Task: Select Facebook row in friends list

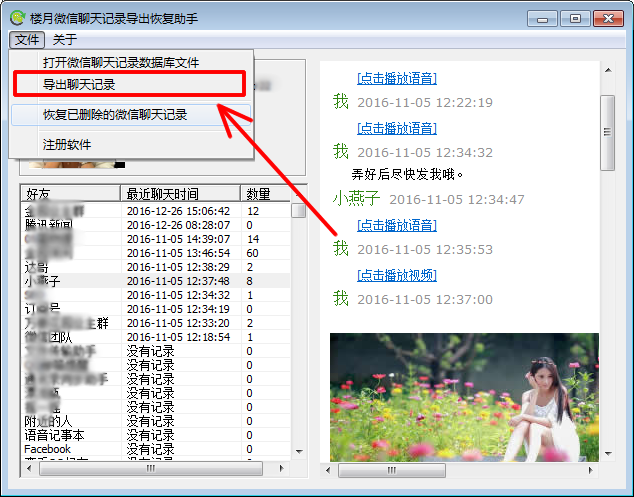Action: click(x=47, y=449)
